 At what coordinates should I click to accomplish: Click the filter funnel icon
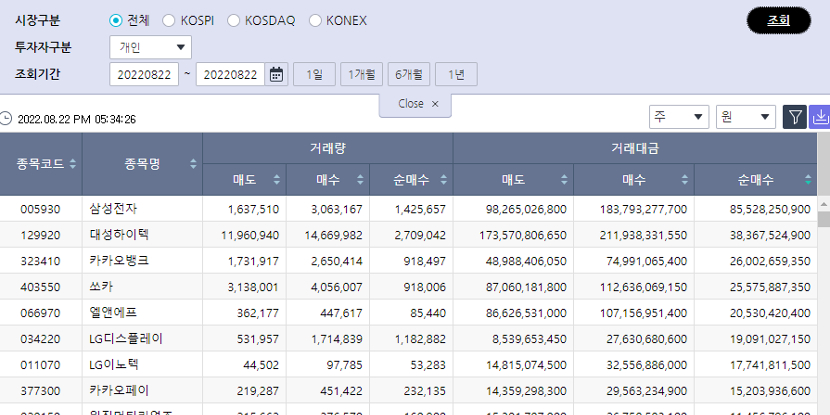pos(794,118)
